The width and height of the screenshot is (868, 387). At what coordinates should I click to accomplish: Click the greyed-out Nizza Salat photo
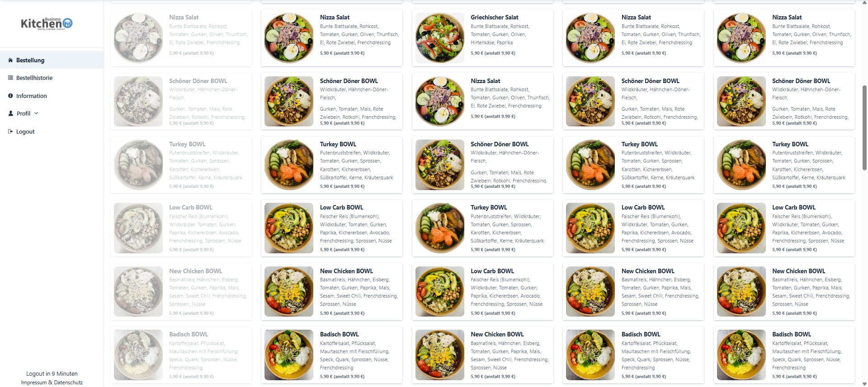[x=138, y=38]
